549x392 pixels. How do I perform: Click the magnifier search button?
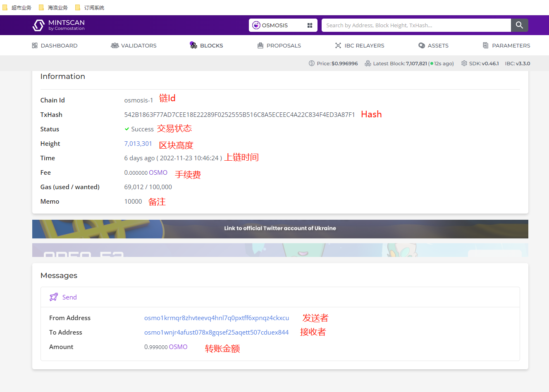519,25
